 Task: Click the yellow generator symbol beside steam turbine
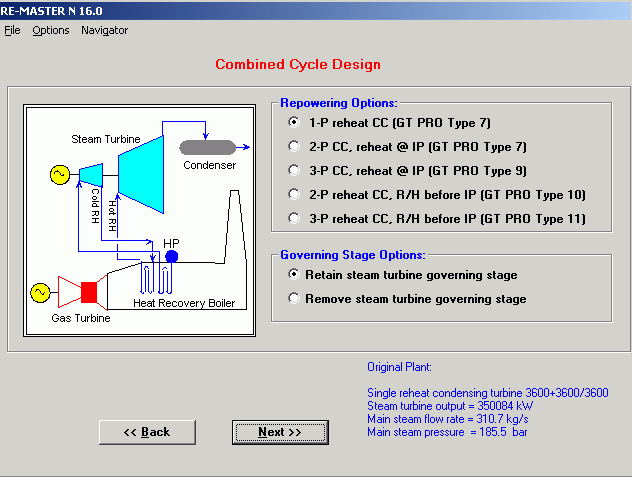[x=60, y=175]
